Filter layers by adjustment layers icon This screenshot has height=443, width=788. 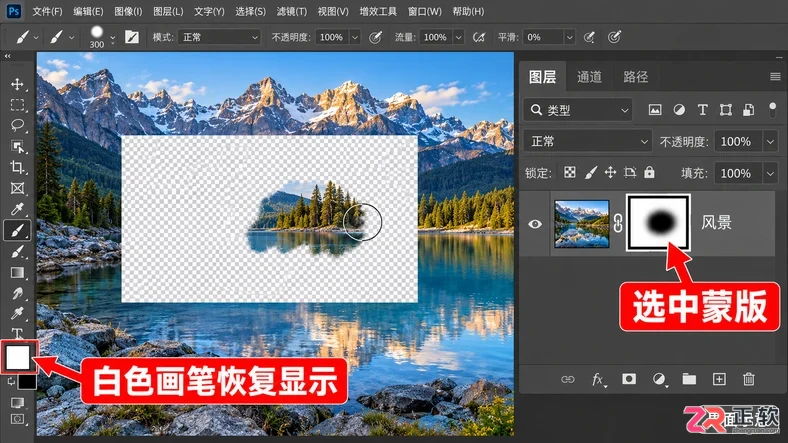pos(679,109)
